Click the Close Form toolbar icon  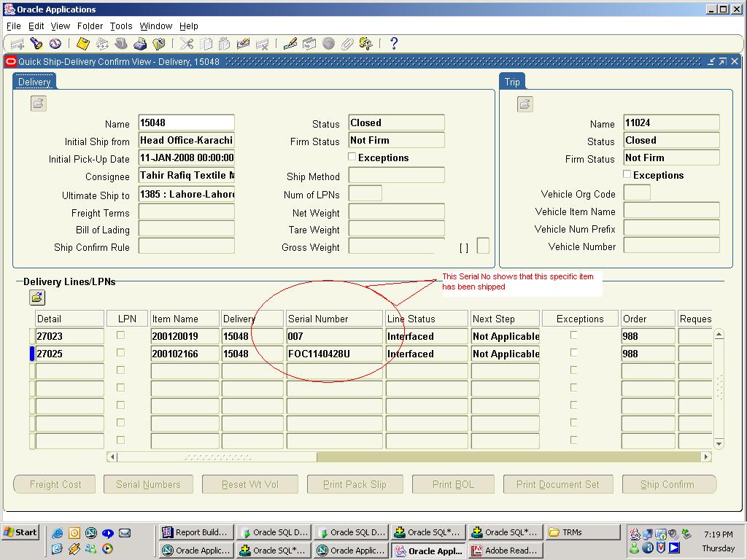[159, 44]
